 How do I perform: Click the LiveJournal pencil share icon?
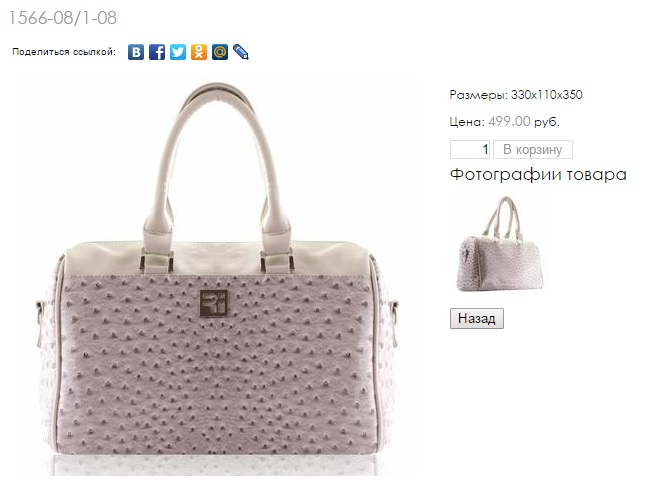click(x=241, y=52)
